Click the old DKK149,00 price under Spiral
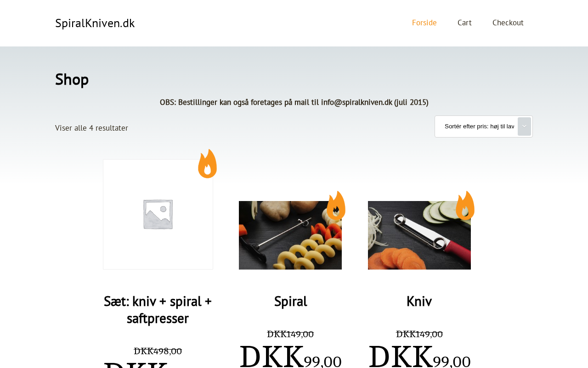The image size is (588, 368). coord(290,334)
